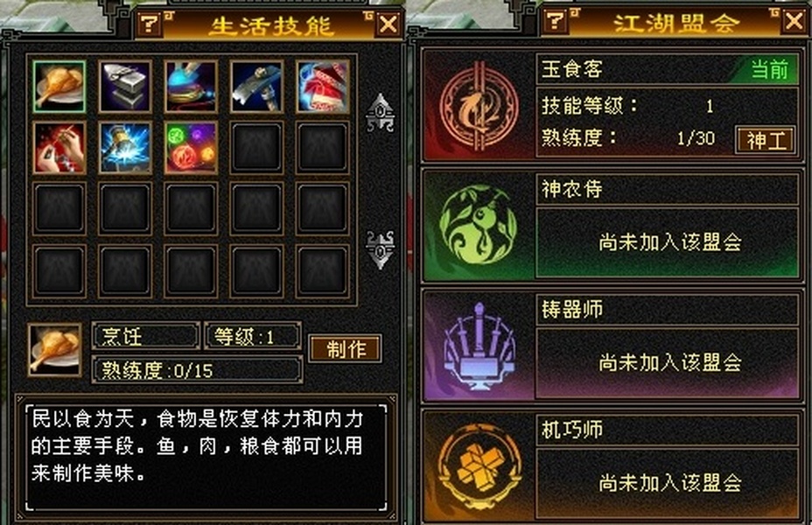Select the glowing blue hammer skill icon

click(125, 148)
